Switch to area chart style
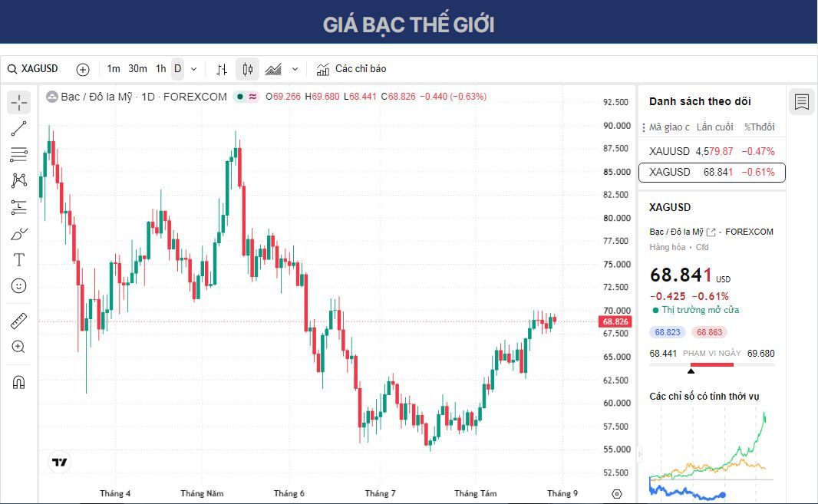The image size is (818, 504). tap(273, 69)
